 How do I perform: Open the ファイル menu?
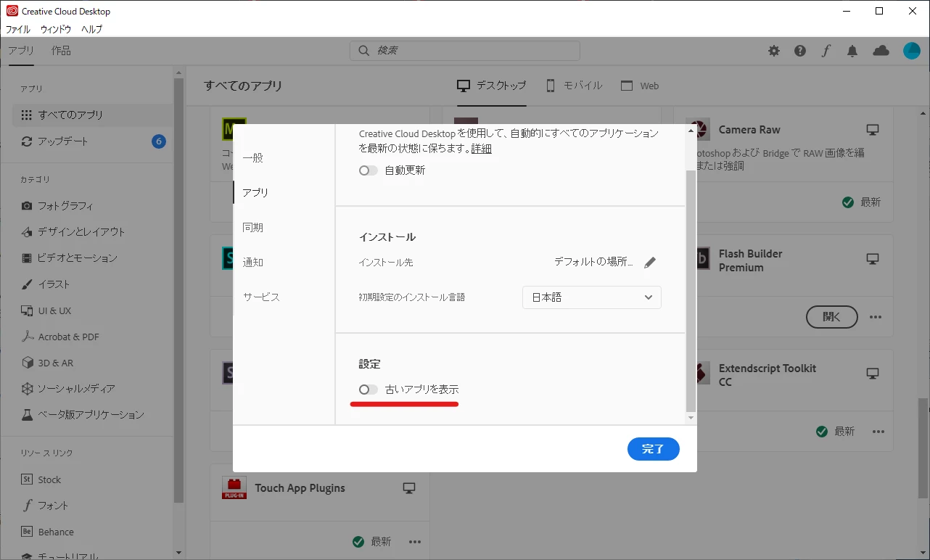tap(18, 30)
